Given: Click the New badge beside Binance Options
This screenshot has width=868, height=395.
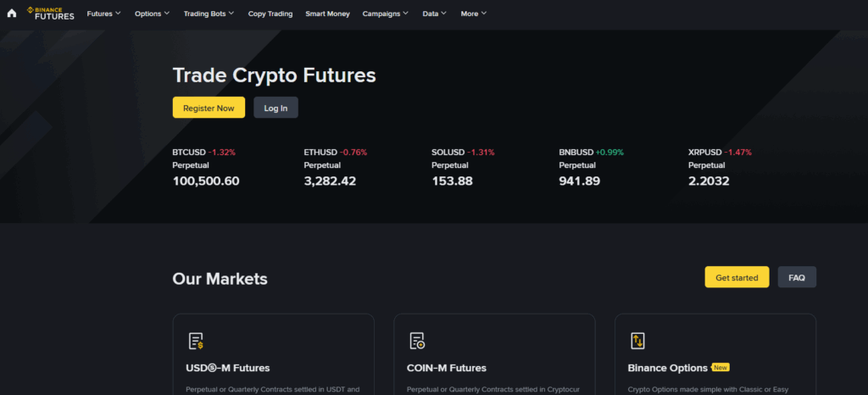Looking at the screenshot, I should pyautogui.click(x=721, y=368).
